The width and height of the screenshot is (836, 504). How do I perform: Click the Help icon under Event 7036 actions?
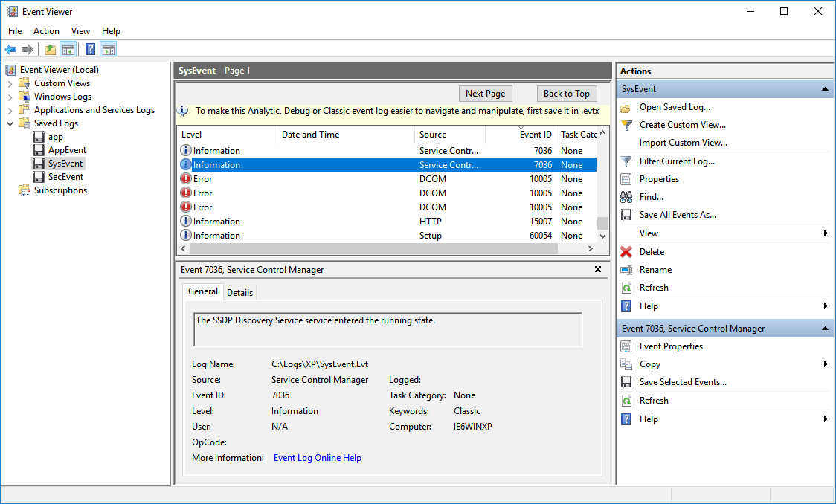(x=626, y=419)
